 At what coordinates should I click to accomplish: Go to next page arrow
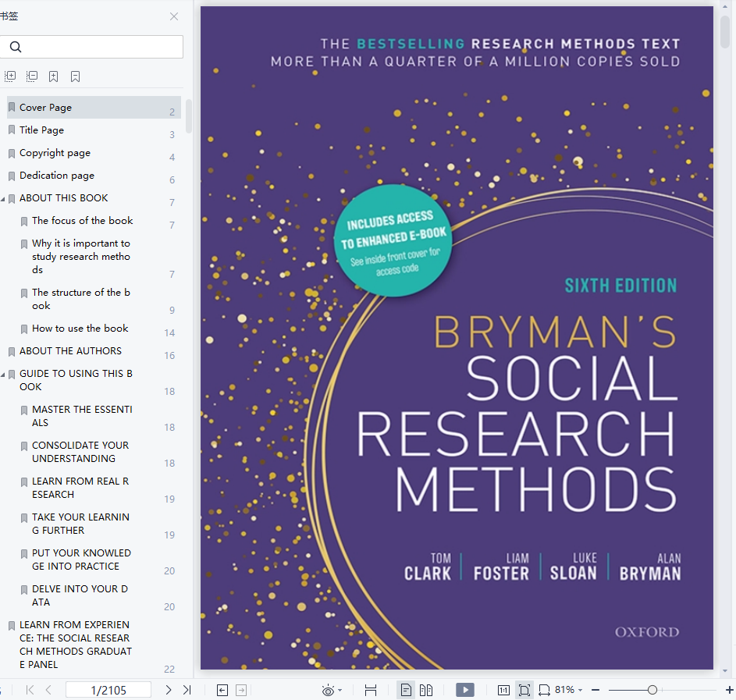point(168,690)
